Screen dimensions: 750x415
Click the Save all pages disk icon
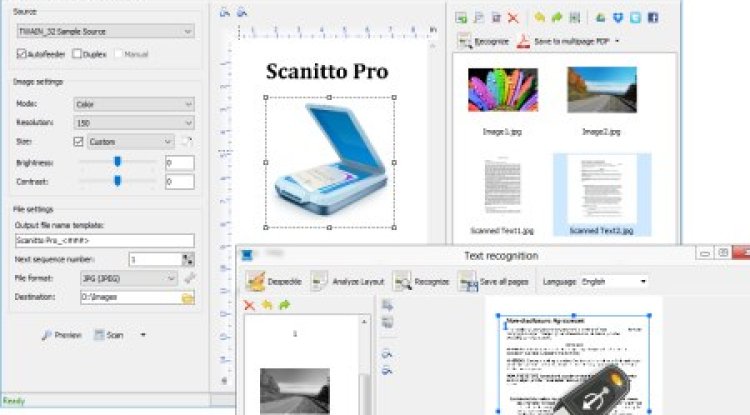click(467, 281)
